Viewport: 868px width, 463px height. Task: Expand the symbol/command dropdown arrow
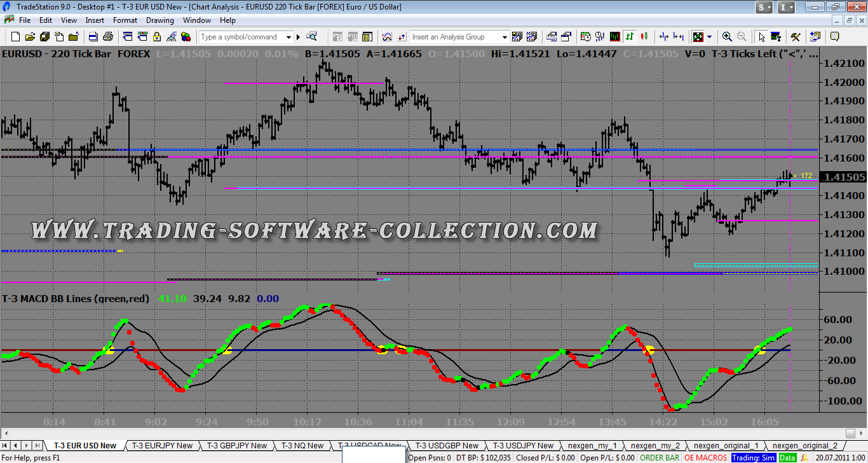288,37
